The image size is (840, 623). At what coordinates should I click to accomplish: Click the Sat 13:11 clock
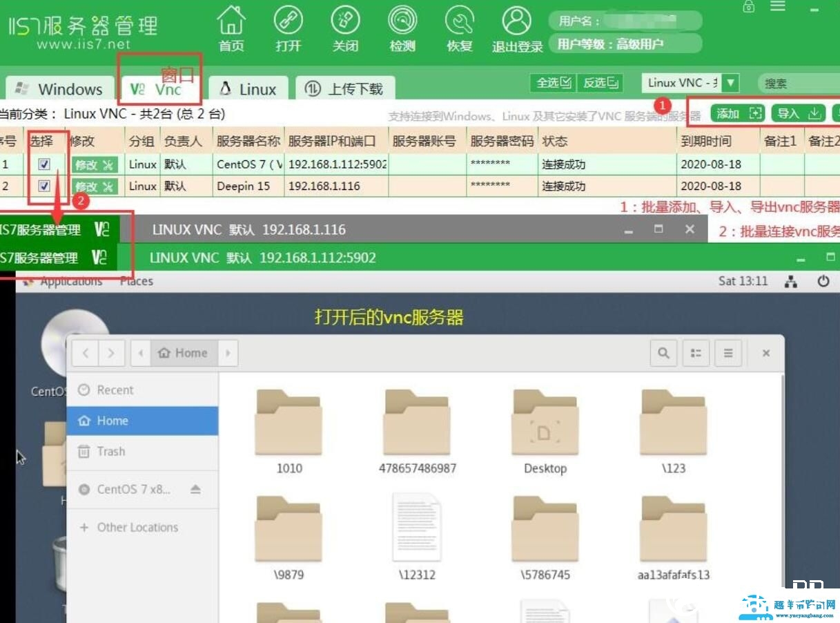click(743, 281)
